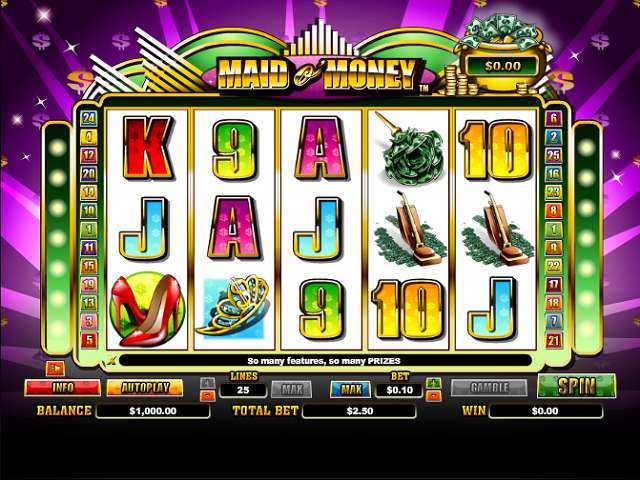This screenshot has height=480, width=640.
Task: Click the jackpot money pot icon
Action: coord(503,52)
